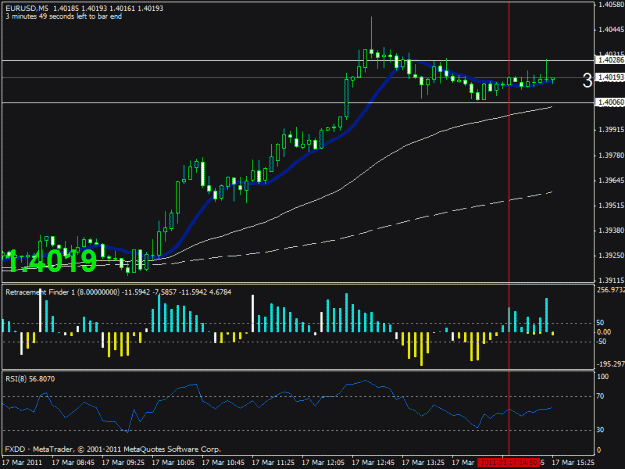This screenshot has height=469, width=625.
Task: Click the 1.39645 price scale value
Action: [611, 181]
